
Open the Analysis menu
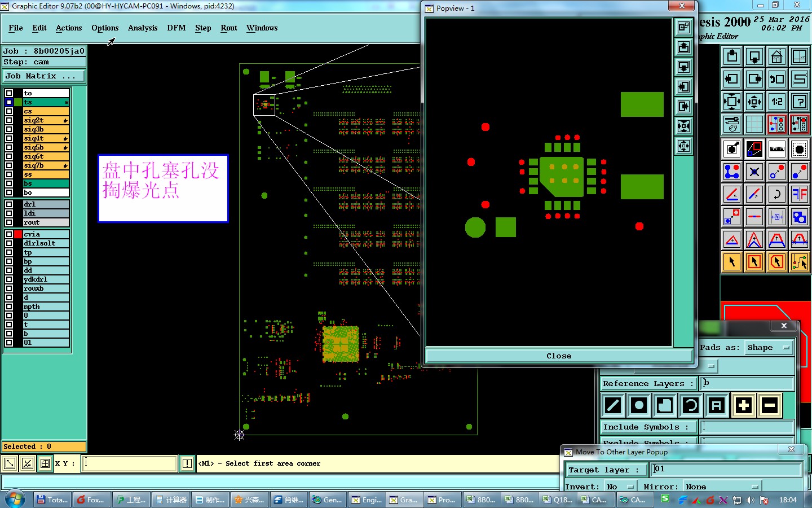click(x=143, y=28)
